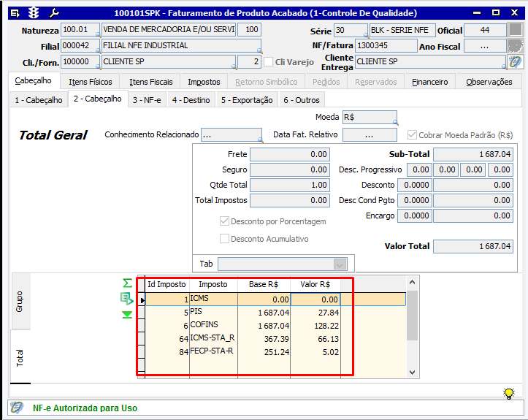Open the Observações tab
The height and width of the screenshot is (420, 528).
pos(489,82)
